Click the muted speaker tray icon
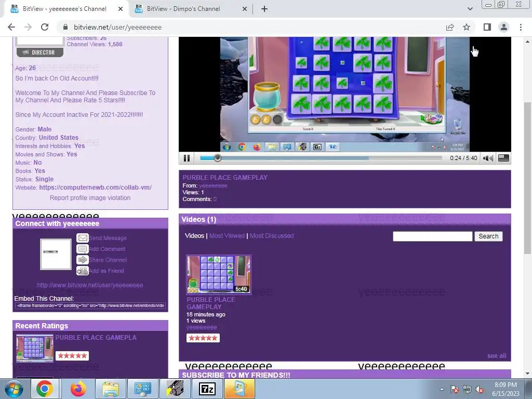Image resolution: width=532 pixels, height=399 pixels. pyautogui.click(x=480, y=389)
